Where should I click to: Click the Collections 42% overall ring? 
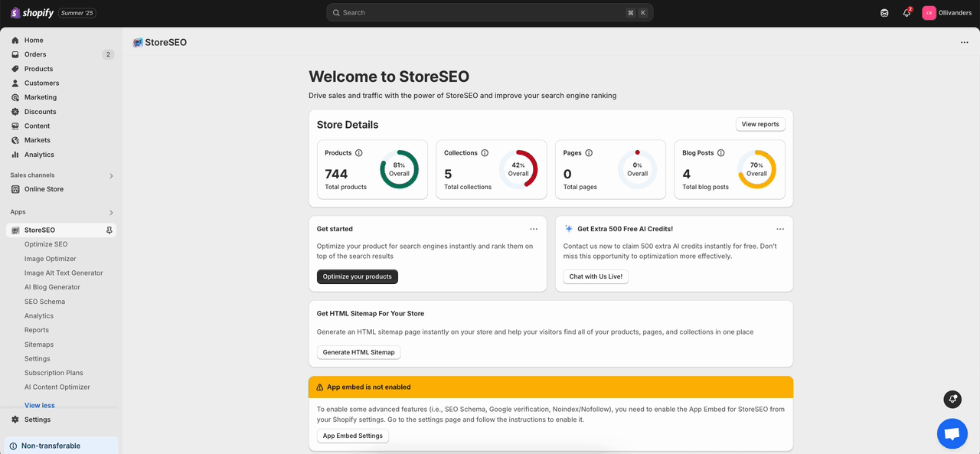[x=518, y=169]
